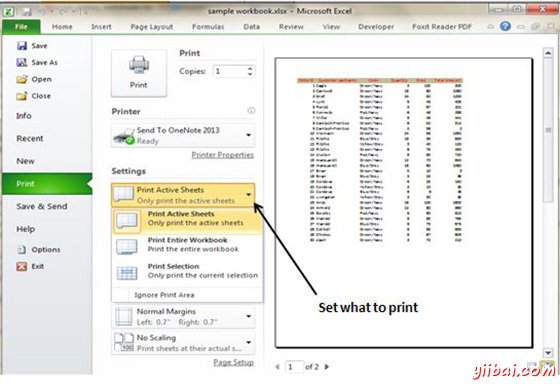Screen dimensions: 560x384
Task: Select Info in the Backstage sidebar
Action: (x=24, y=116)
